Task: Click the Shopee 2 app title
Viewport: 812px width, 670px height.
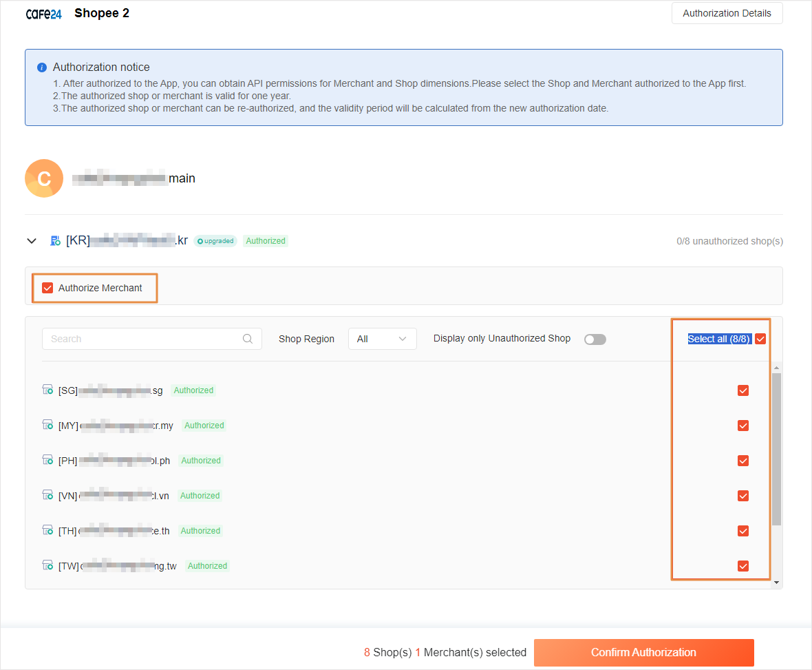Action: [x=102, y=14]
